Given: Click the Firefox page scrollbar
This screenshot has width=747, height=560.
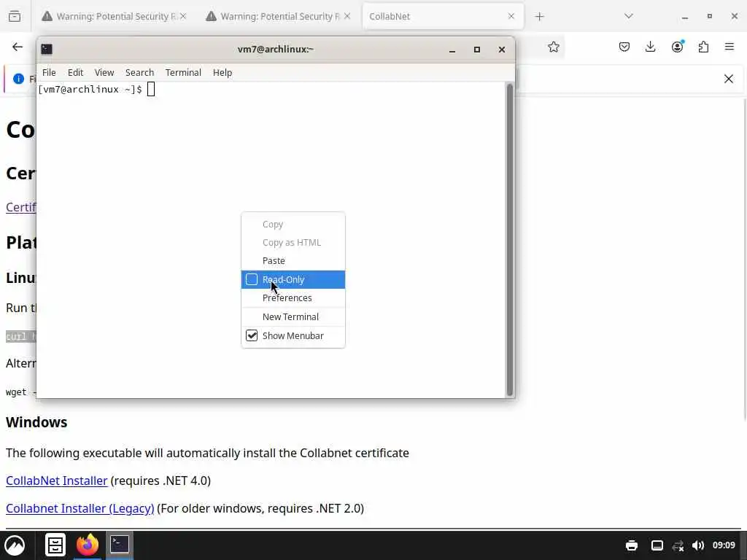Looking at the screenshot, I should (x=745, y=260).
